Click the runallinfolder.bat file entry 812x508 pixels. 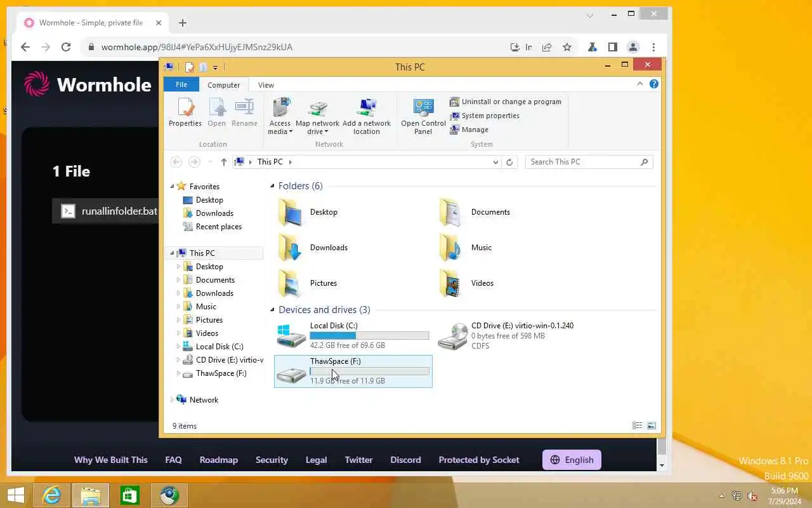pos(105,211)
